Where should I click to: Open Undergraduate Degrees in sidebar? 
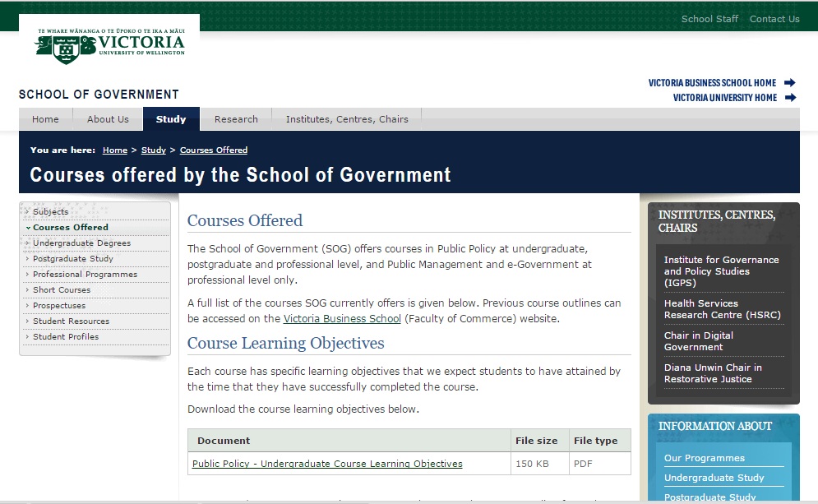pyautogui.click(x=82, y=243)
